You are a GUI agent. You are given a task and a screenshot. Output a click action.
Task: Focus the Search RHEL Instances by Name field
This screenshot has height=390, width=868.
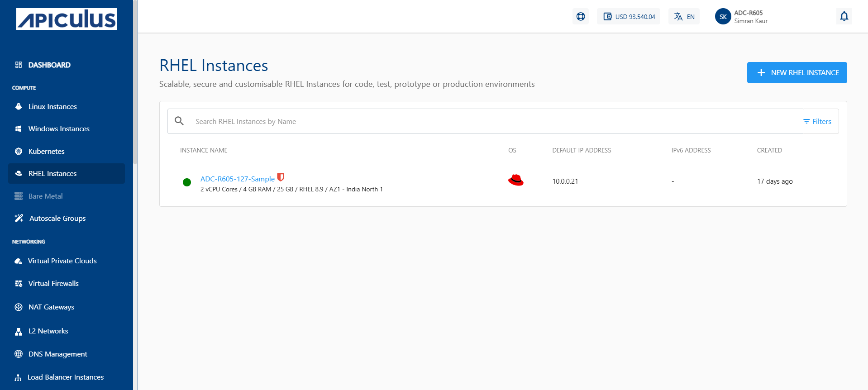pyautogui.click(x=485, y=121)
